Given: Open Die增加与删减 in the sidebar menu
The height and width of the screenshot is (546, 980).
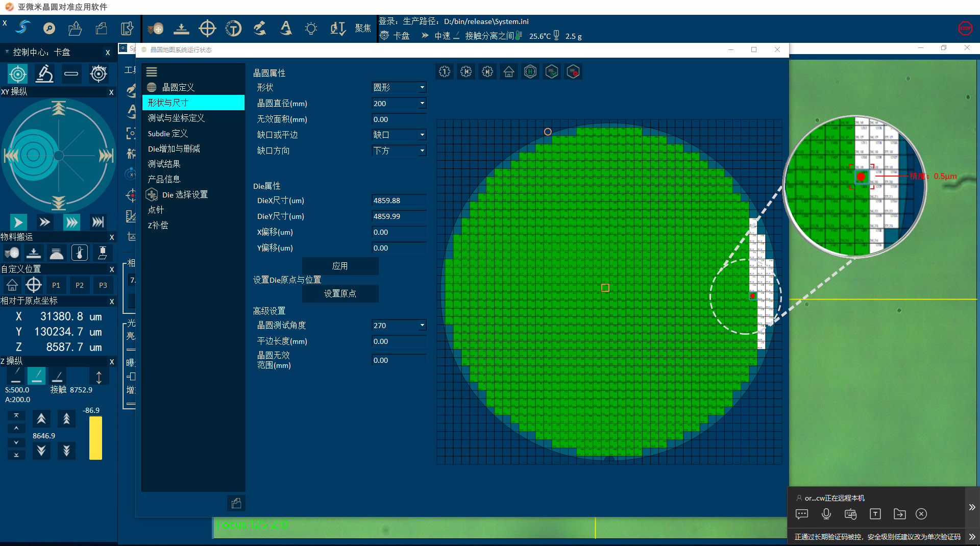Looking at the screenshot, I should [x=174, y=148].
